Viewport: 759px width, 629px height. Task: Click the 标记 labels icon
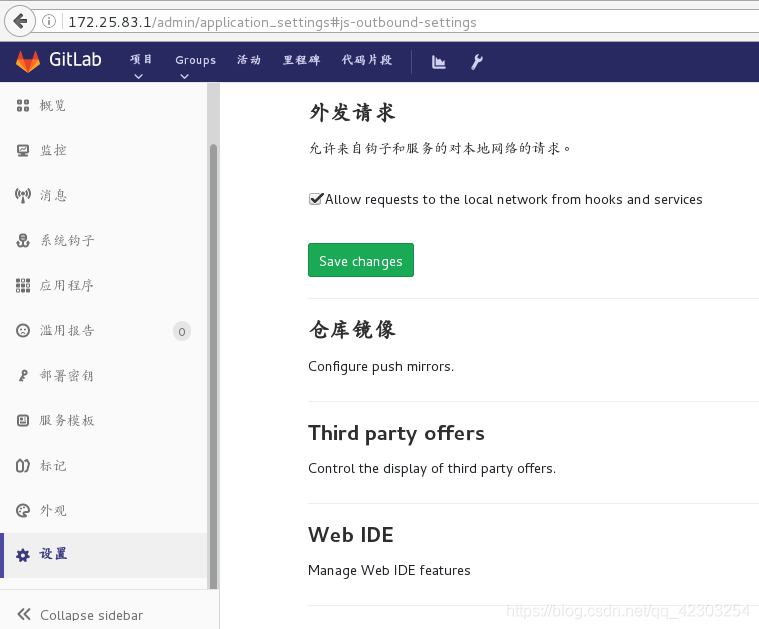click(23, 466)
